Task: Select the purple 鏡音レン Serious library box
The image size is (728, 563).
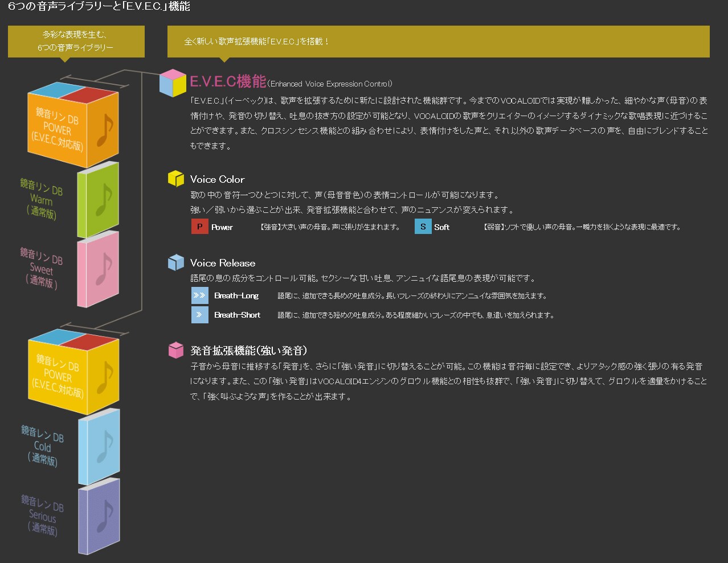Action: pos(99,516)
